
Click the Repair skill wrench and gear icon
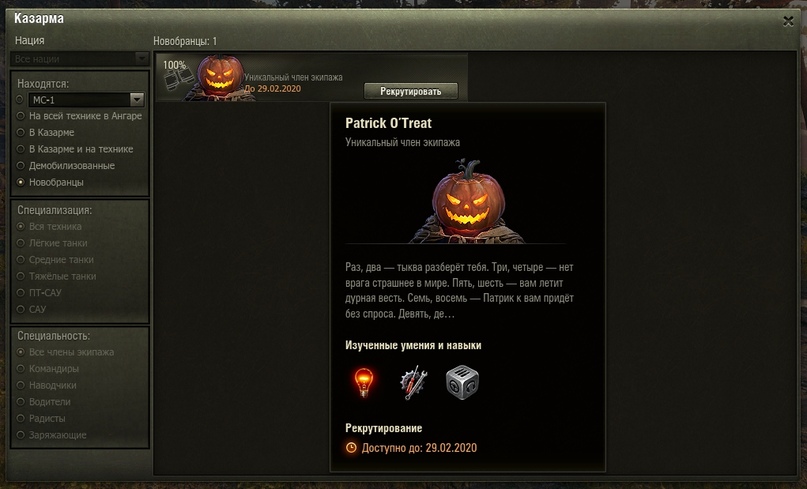tap(414, 382)
